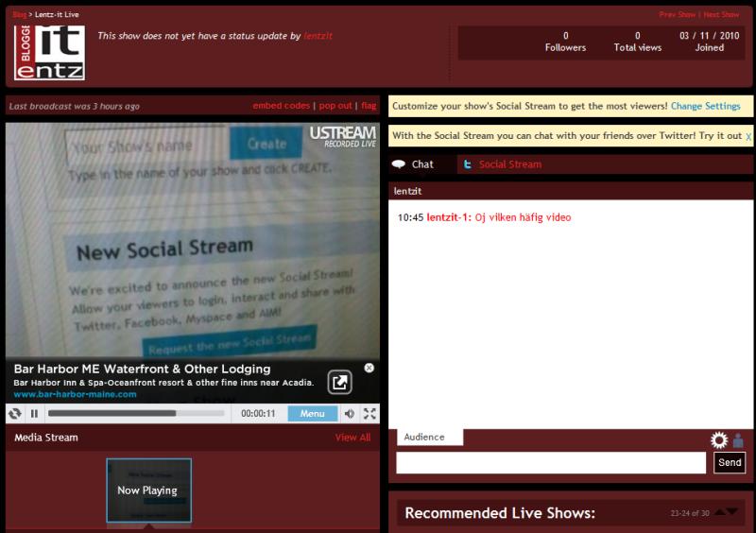Show next recommended live shows
Viewport: 756px width, 533px height.
[733, 512]
